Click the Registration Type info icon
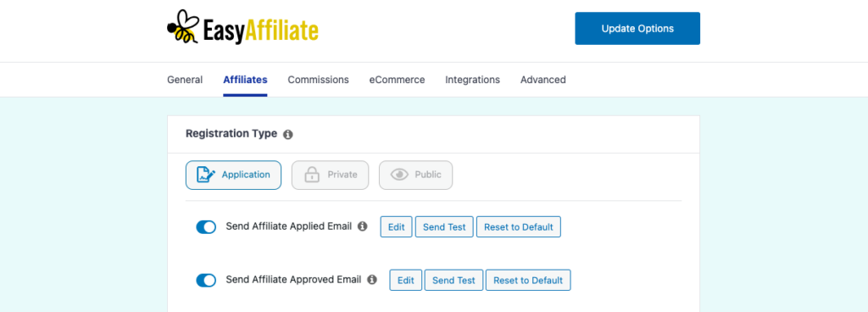This screenshot has height=312, width=868. [x=288, y=135]
